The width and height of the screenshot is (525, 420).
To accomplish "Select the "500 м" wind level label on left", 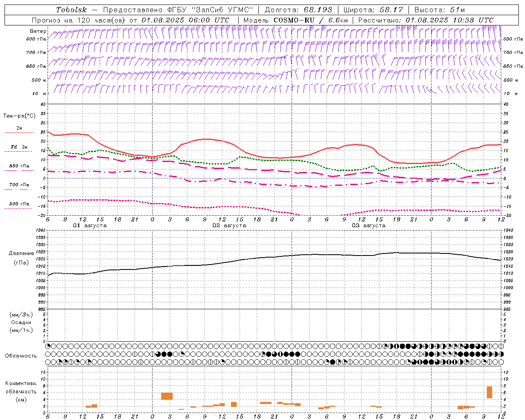I will click(39, 80).
